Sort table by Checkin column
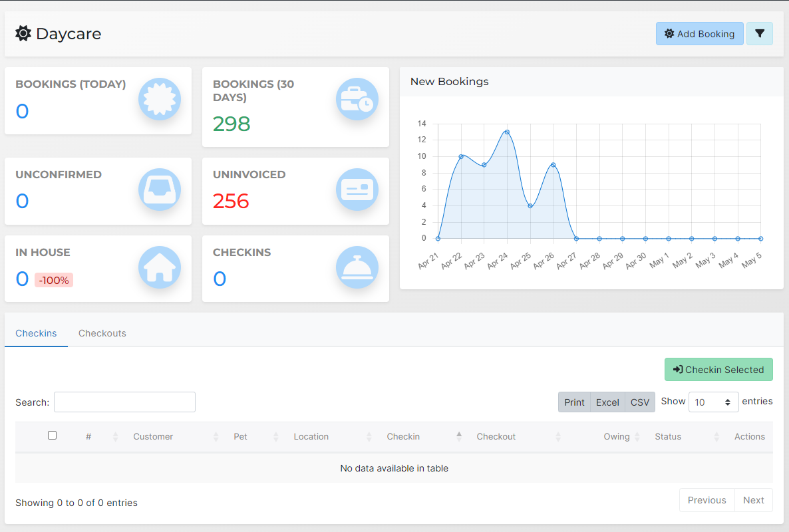 tap(403, 437)
